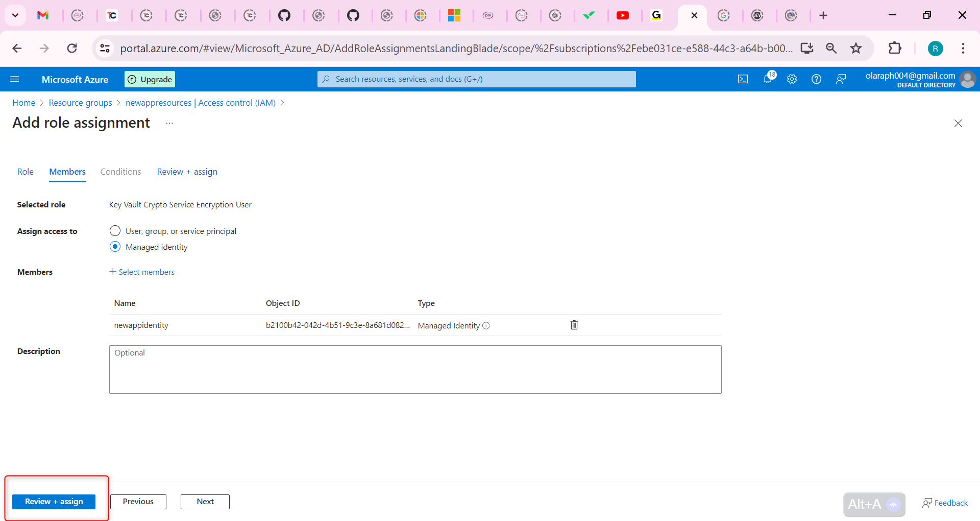Delete newappidentity using the trash icon

pos(574,325)
